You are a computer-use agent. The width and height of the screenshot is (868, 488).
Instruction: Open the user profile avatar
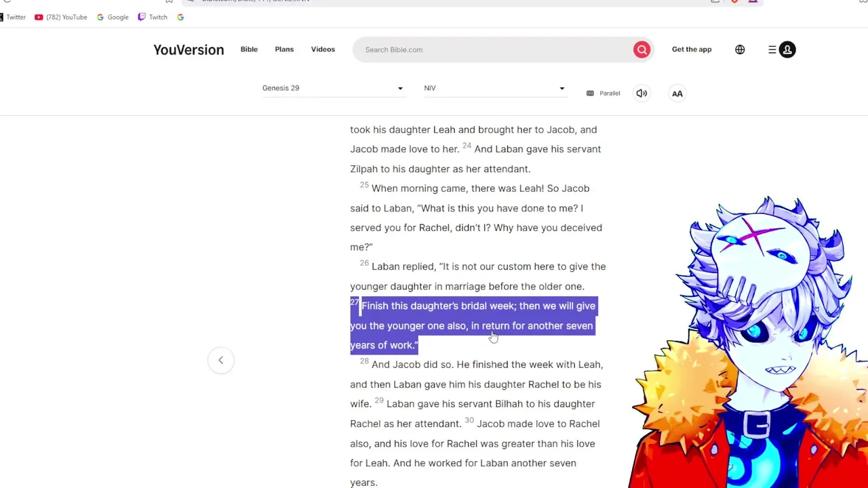click(x=787, y=49)
